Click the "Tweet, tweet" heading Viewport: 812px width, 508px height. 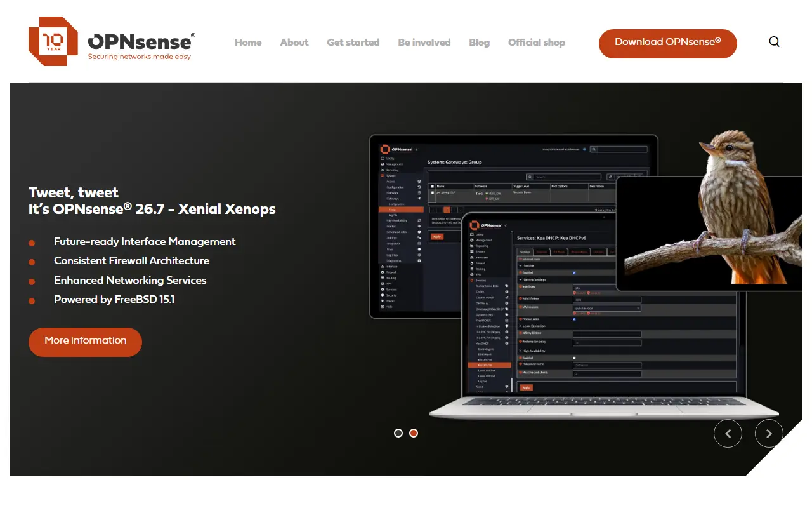(74, 192)
